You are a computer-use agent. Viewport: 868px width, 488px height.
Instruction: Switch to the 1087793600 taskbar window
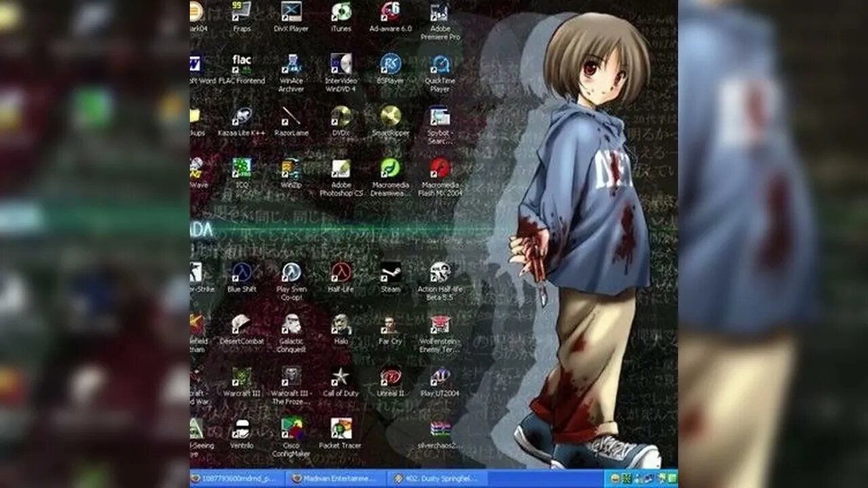[237, 478]
